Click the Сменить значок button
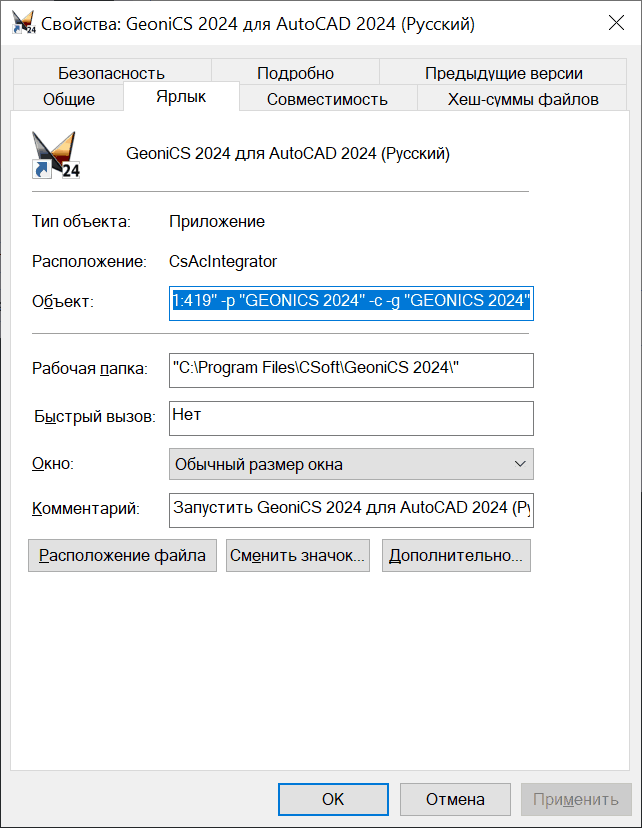This screenshot has width=642, height=828. (x=298, y=555)
